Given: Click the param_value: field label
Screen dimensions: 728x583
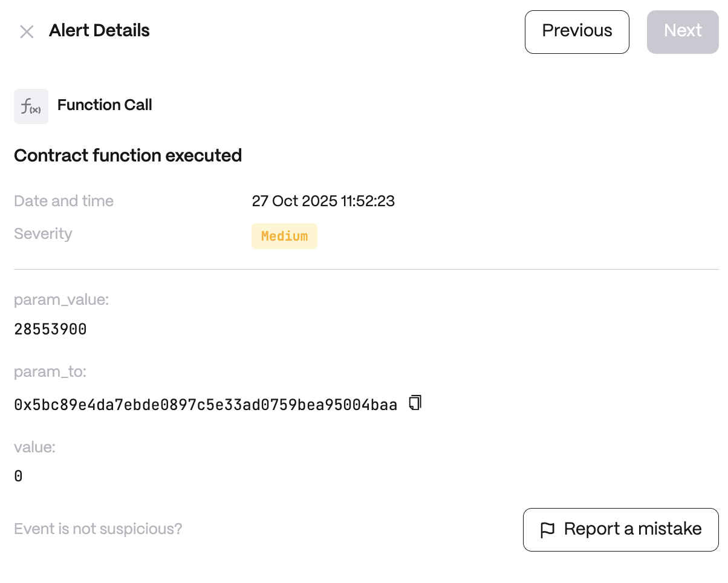Looking at the screenshot, I should [61, 299].
